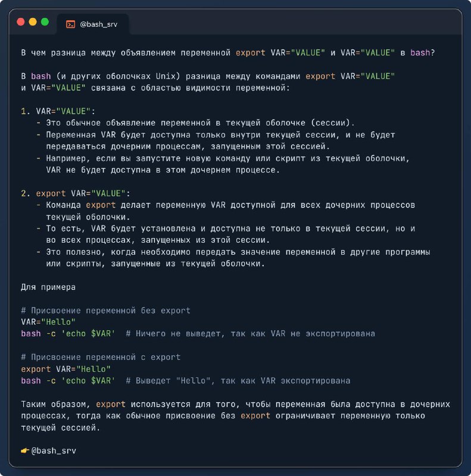Click comment "Выведет Hello" after second bash -c

[238, 381]
